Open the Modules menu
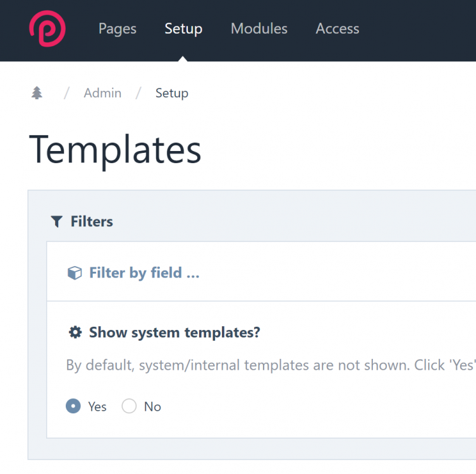The width and height of the screenshot is (476, 474). click(x=259, y=29)
